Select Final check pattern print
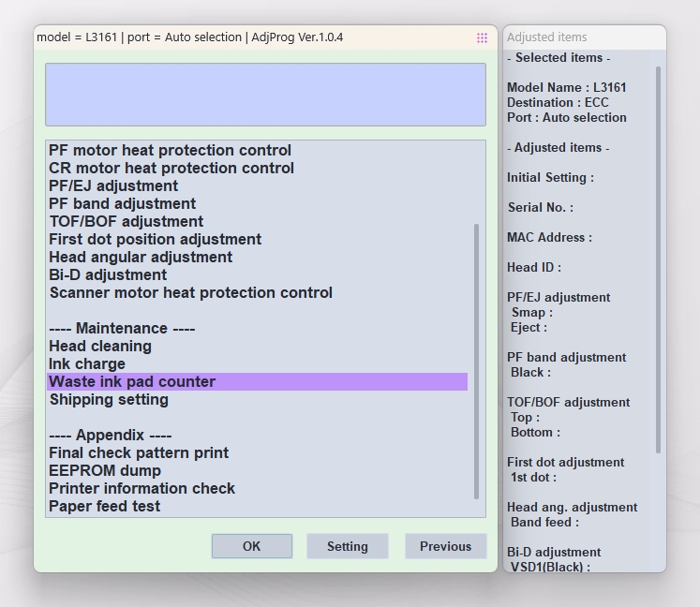 [139, 452]
